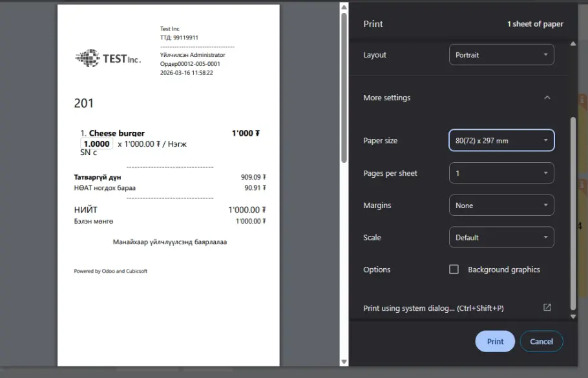Viewport: 588px width, 378px height.
Task: Click the preview pane scroll-down arrow
Action: pos(344,362)
